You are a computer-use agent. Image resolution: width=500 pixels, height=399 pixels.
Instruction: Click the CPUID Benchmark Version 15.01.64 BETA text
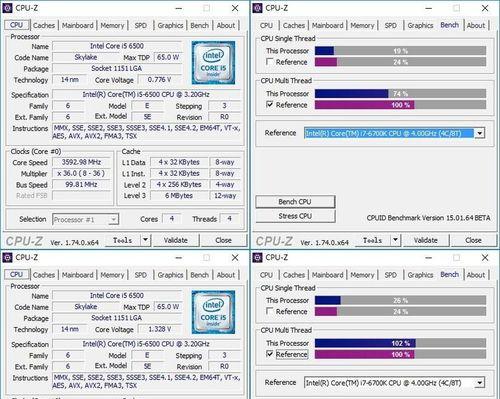click(428, 218)
